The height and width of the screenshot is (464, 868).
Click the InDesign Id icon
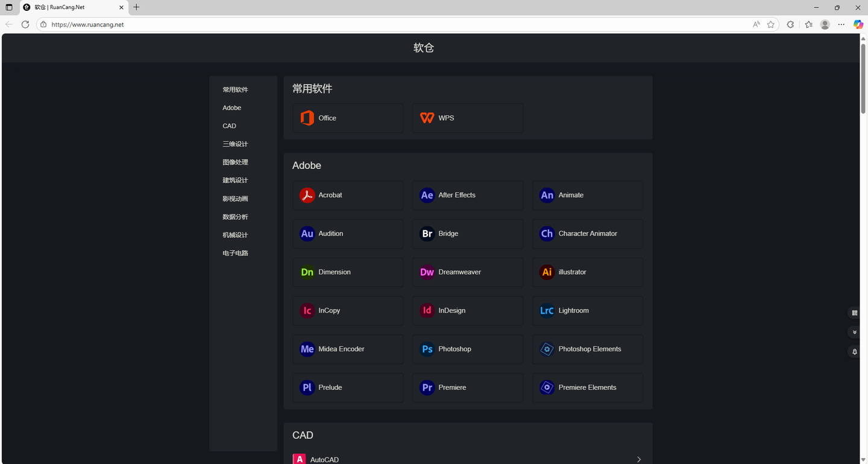click(427, 311)
